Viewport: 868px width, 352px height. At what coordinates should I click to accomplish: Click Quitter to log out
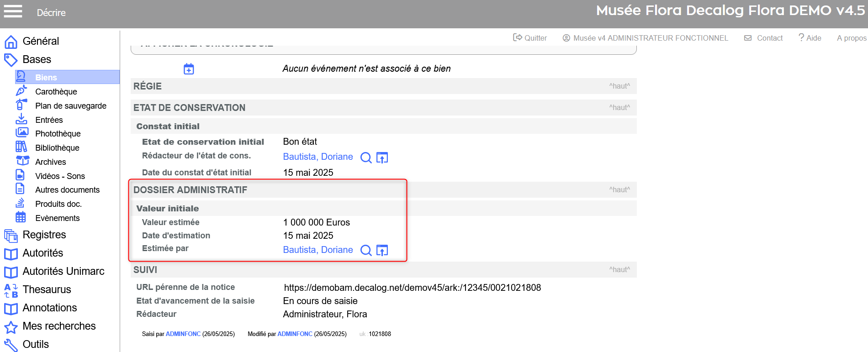[x=530, y=38]
